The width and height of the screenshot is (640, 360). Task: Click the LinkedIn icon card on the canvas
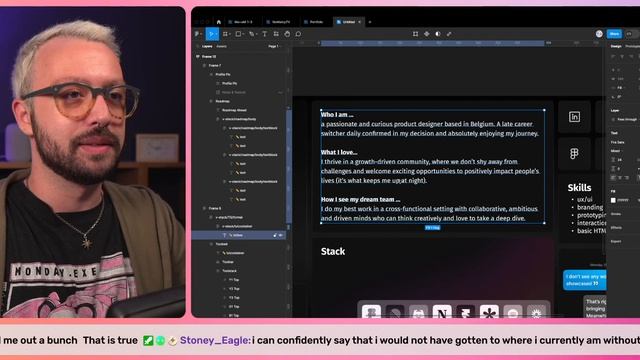574,117
